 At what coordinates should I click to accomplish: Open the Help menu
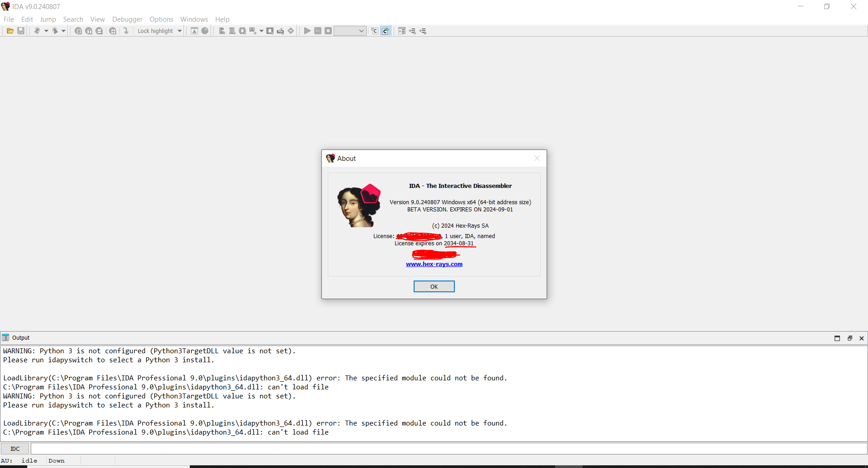(x=222, y=19)
